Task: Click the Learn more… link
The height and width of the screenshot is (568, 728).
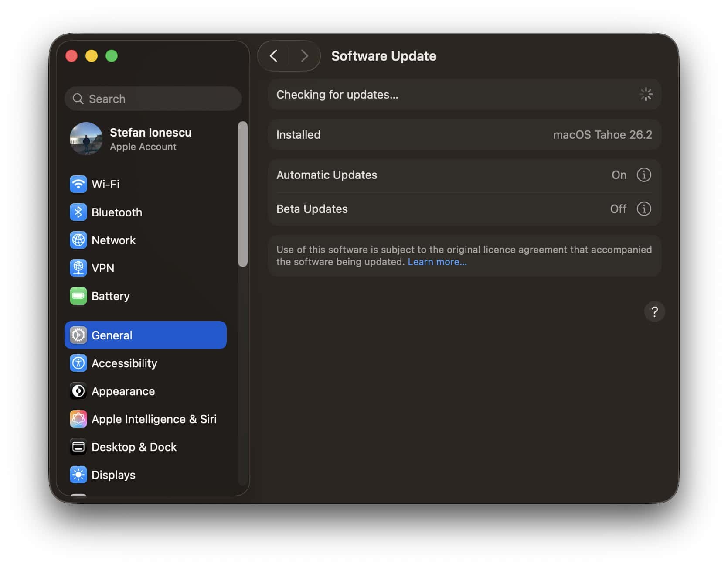Action: (437, 262)
